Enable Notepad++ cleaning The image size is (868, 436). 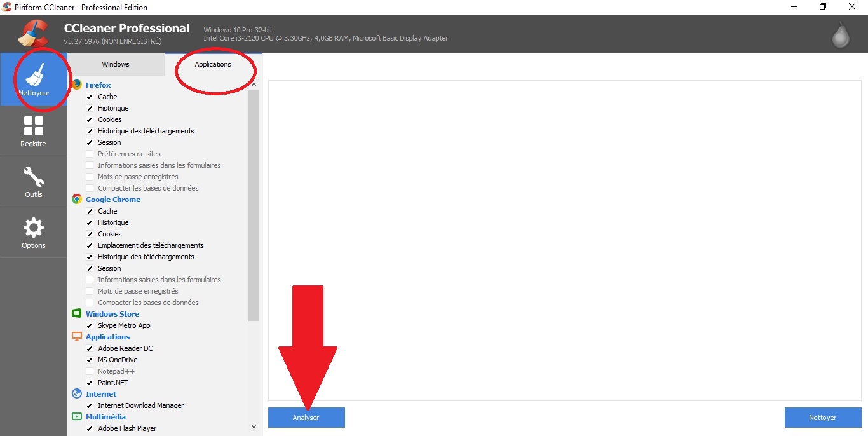90,371
